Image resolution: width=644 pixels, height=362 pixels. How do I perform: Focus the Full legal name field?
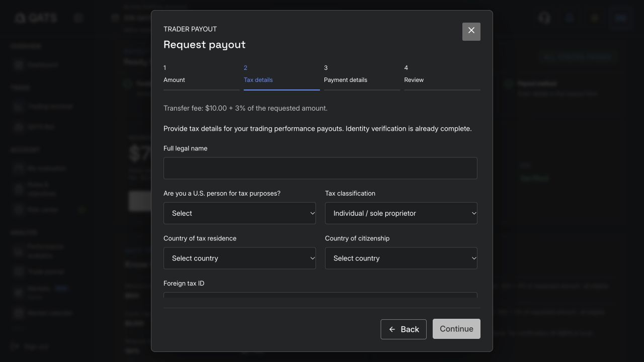[x=320, y=168]
